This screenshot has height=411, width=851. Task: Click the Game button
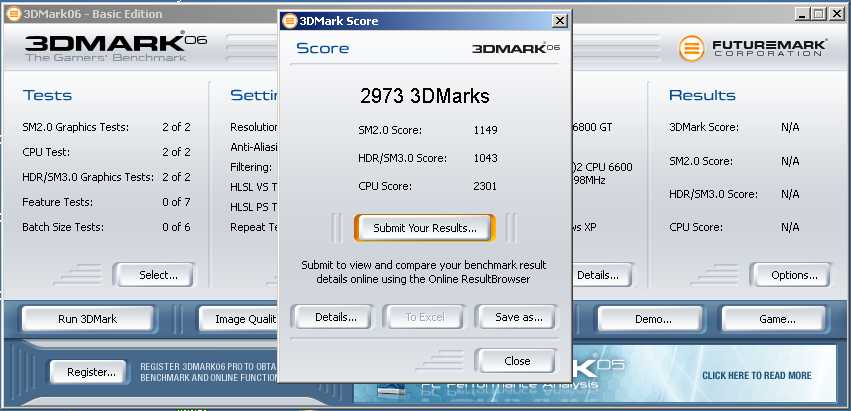pos(773,319)
